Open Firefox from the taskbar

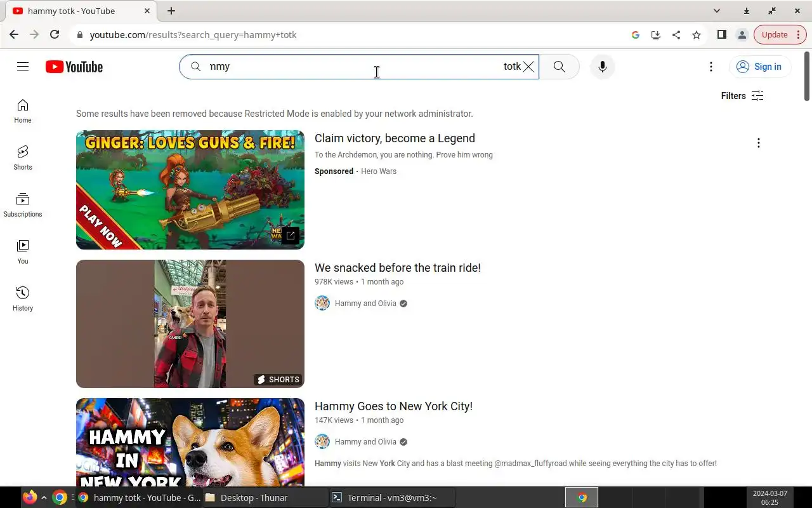30,498
